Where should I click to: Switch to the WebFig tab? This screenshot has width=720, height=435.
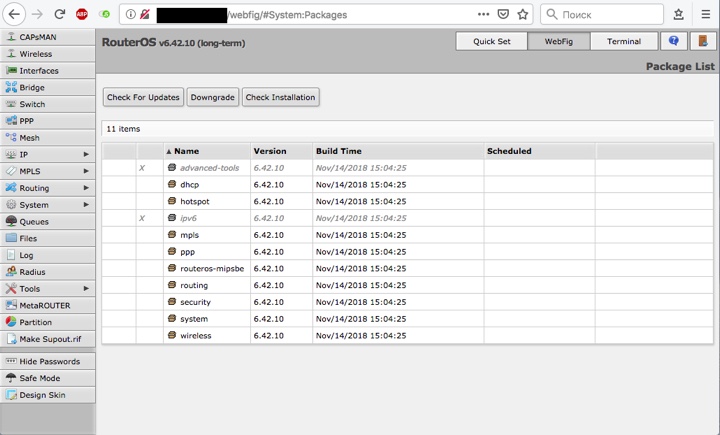(x=559, y=41)
